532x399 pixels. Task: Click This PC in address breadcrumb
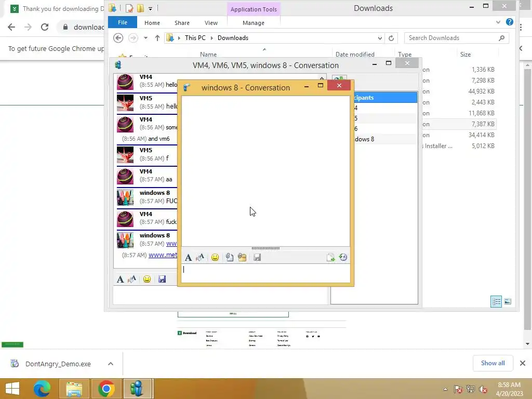click(195, 38)
